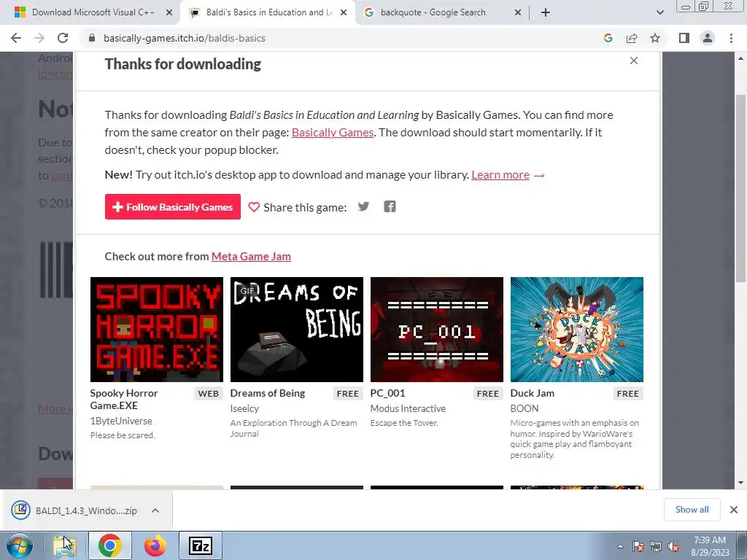Click the scrollbar down arrow
Screen dimensions: 747x560
click(741, 483)
